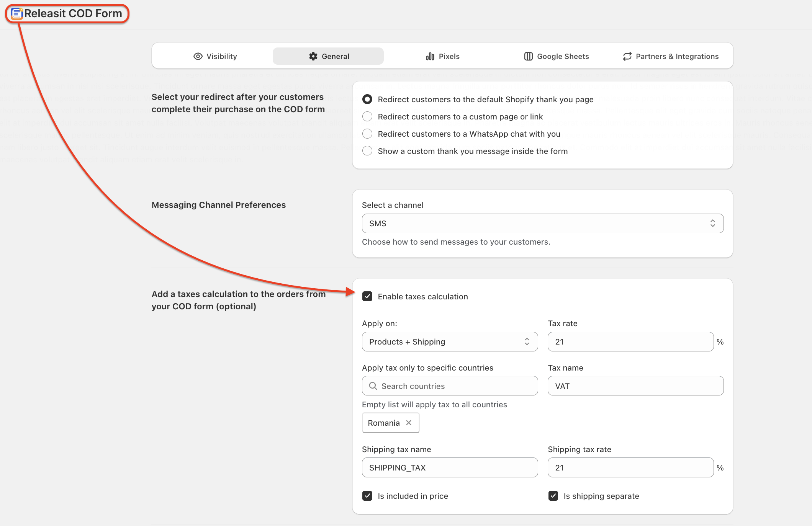Image resolution: width=812 pixels, height=526 pixels.
Task: Select Redirect customers to a WhatsApp chat
Action: point(367,134)
